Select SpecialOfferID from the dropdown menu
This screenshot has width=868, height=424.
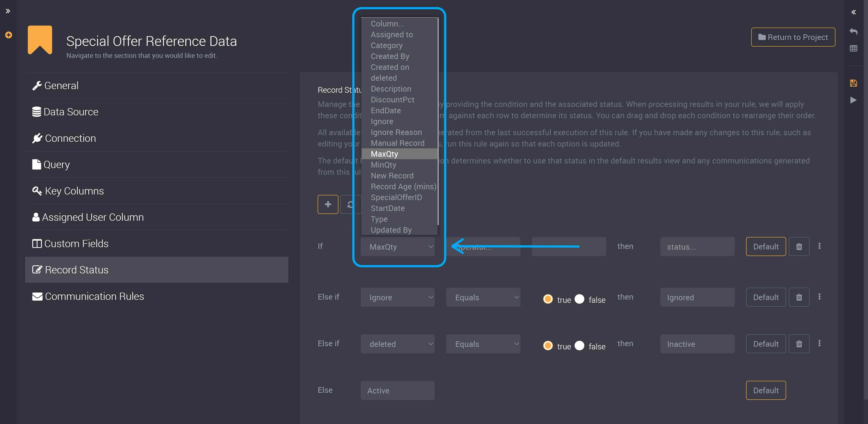click(x=397, y=197)
